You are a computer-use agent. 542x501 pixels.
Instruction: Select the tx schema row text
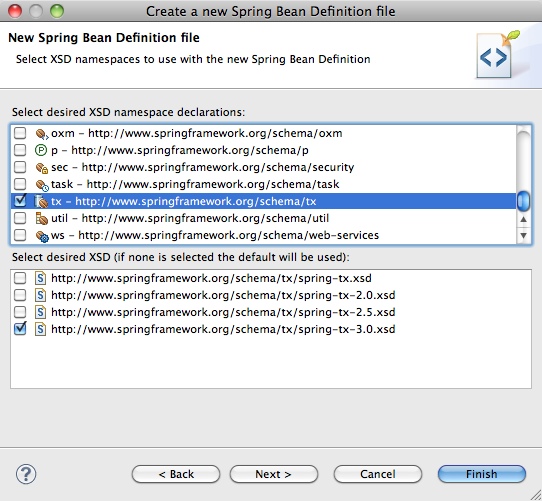184,201
